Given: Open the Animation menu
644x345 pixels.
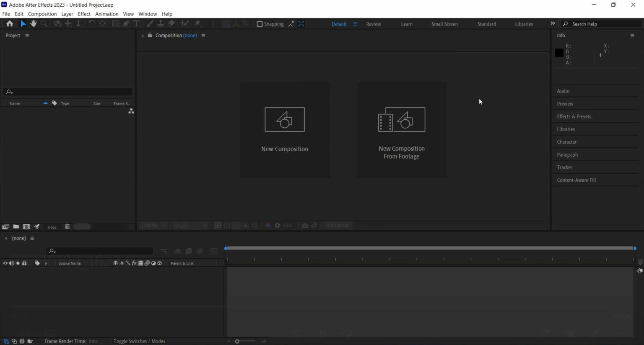Looking at the screenshot, I should point(106,14).
